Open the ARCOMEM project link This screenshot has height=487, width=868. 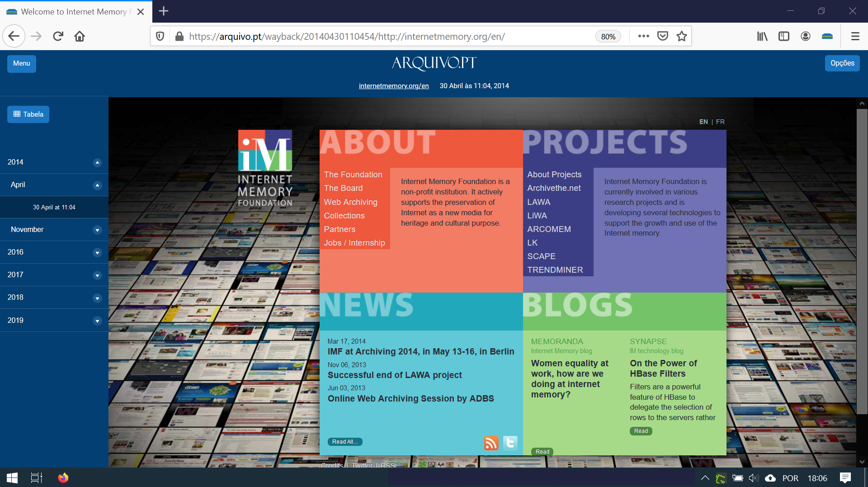click(x=549, y=229)
